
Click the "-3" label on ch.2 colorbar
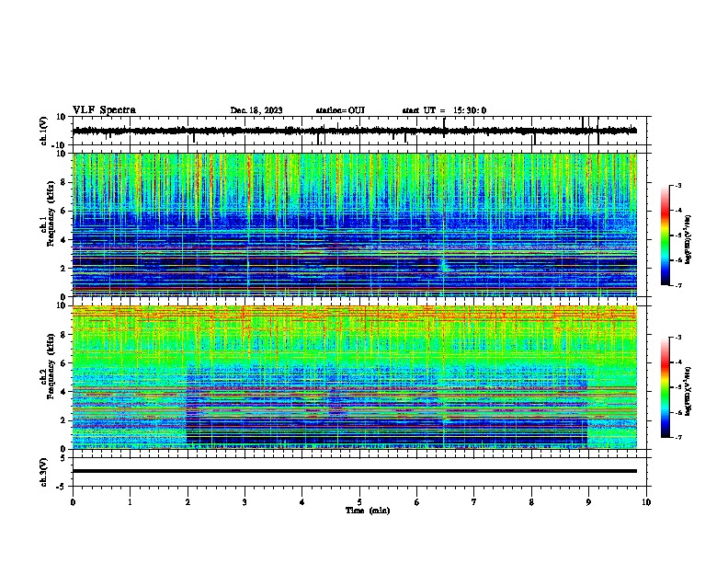677,338
